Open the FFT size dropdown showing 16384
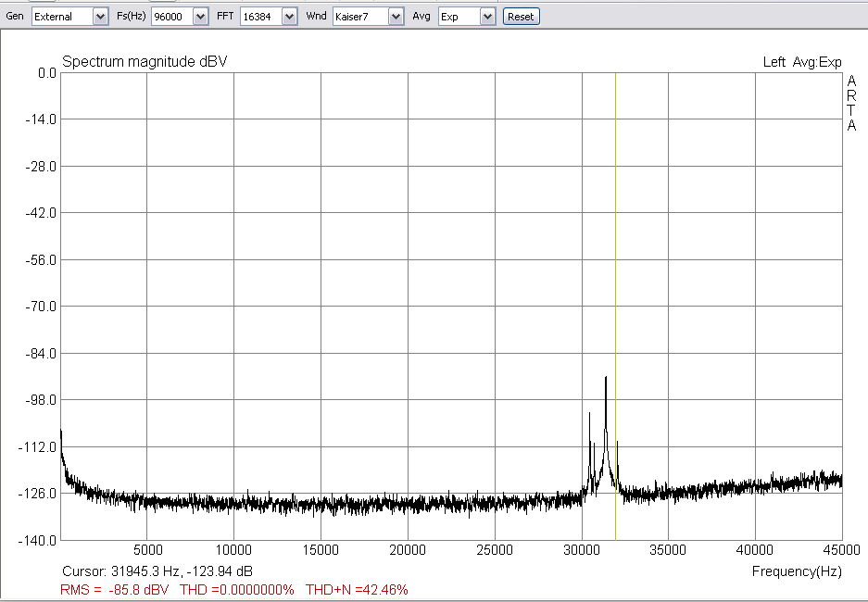Screen dimensions: 868x602 tap(269, 17)
